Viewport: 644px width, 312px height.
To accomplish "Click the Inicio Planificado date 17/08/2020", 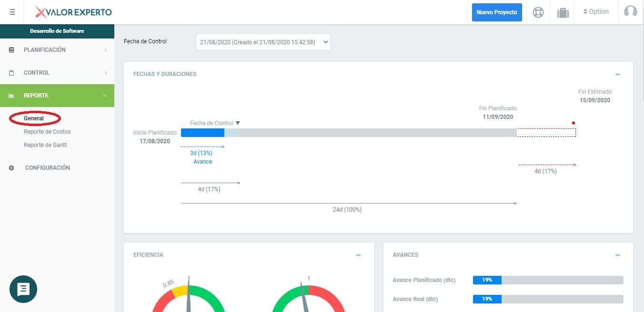I will point(155,141).
